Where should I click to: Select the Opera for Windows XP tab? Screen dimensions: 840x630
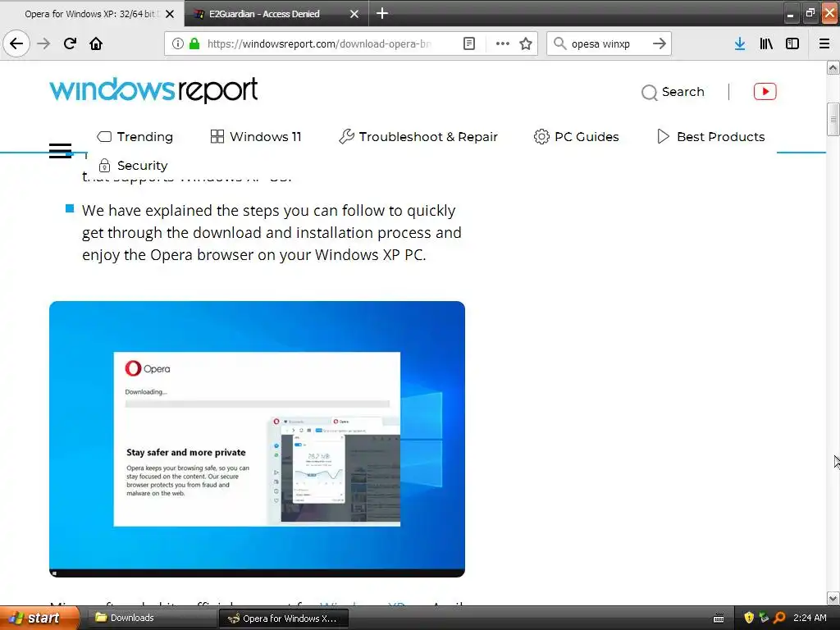92,14
